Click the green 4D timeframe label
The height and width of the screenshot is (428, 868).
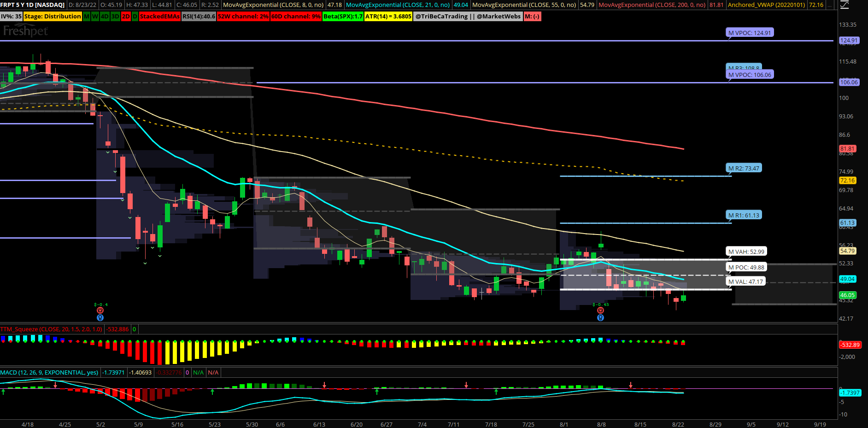[x=105, y=16]
